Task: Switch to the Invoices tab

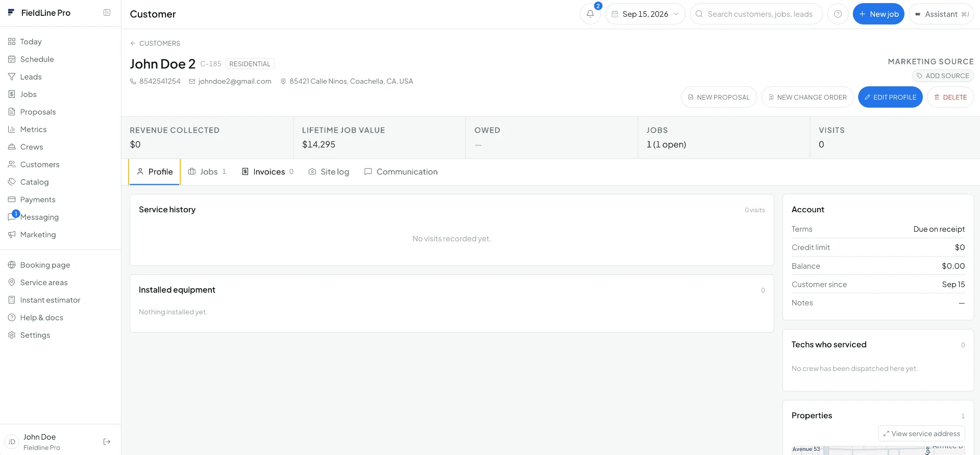Action: [267, 172]
